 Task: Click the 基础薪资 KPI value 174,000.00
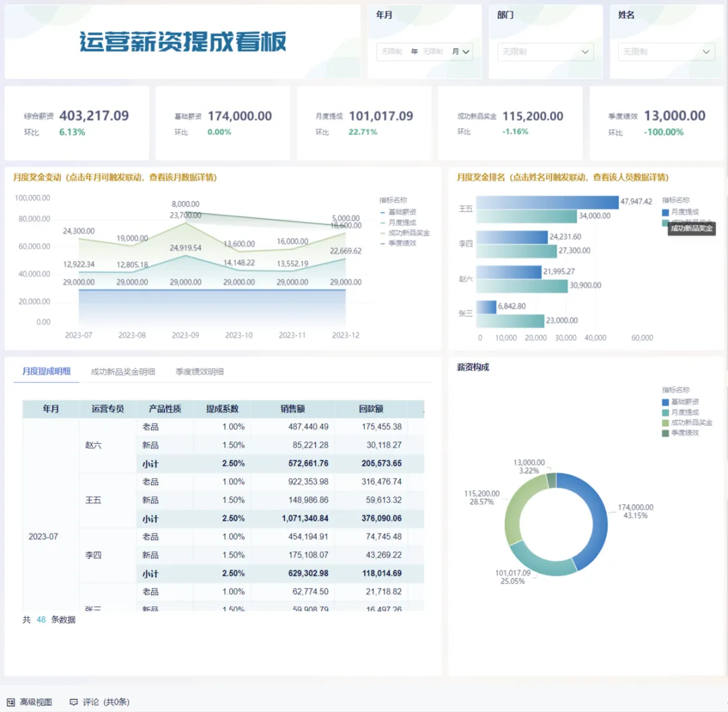point(239,116)
